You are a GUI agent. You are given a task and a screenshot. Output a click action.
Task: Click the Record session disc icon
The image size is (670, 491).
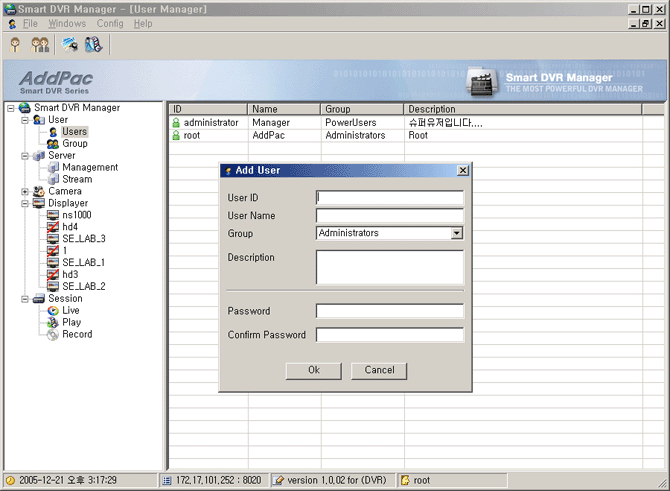(x=53, y=335)
